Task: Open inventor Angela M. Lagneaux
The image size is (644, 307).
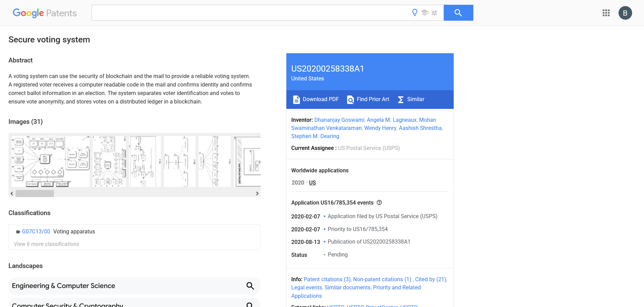Action: point(392,120)
